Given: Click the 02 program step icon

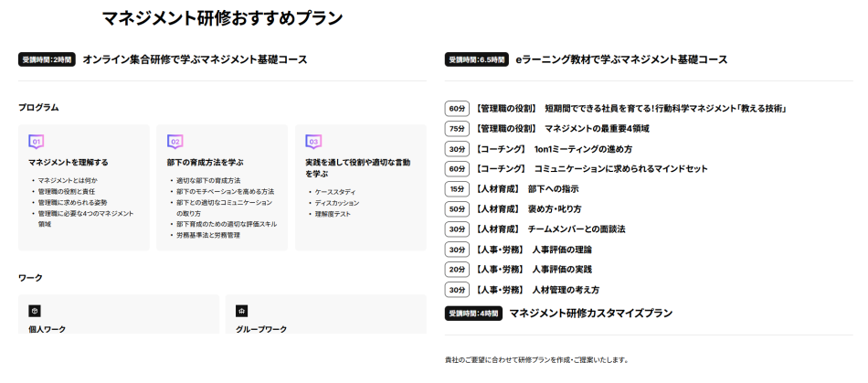Looking at the screenshot, I should 175,142.
